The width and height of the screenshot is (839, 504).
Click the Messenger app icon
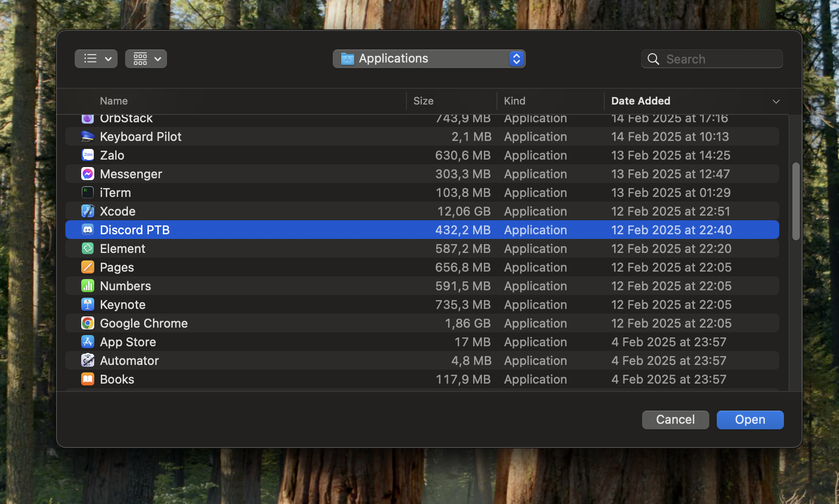(x=88, y=174)
